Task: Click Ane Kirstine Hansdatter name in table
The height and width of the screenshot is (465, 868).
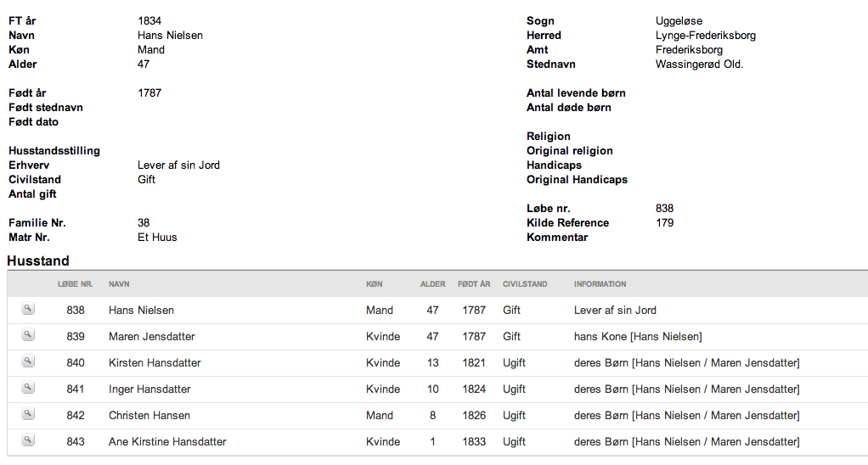Action: pos(167,442)
